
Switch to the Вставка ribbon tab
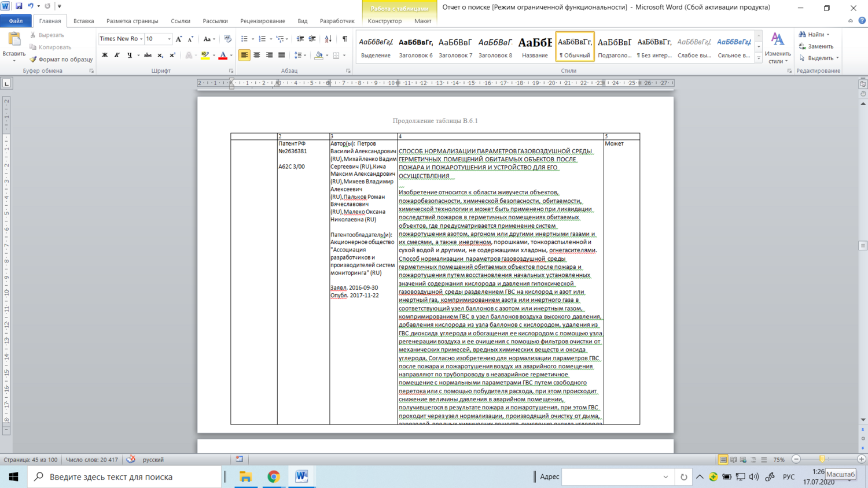point(84,21)
